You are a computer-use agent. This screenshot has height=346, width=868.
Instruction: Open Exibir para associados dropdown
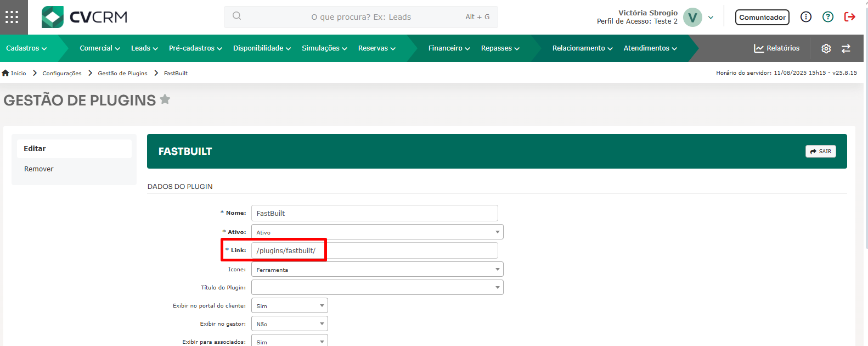click(x=289, y=341)
